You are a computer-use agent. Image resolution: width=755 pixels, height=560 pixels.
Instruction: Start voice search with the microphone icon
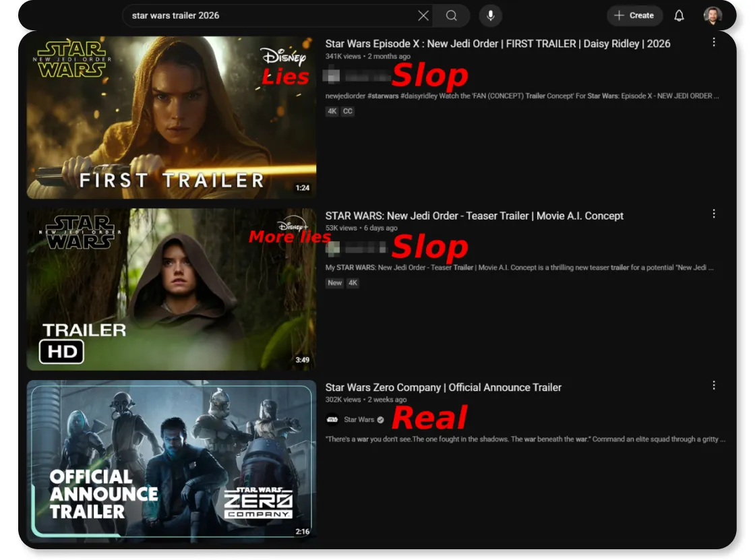click(490, 16)
